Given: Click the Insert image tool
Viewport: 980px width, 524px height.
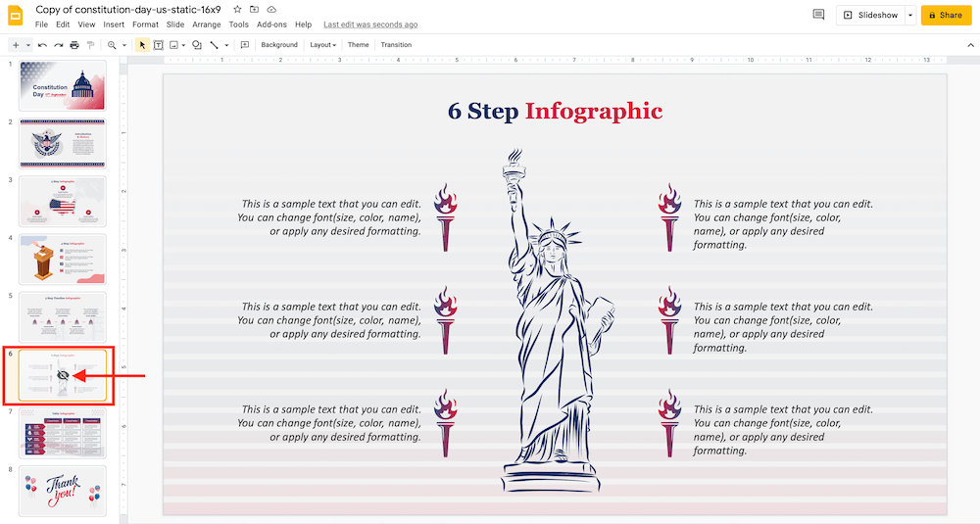Looking at the screenshot, I should click(173, 45).
